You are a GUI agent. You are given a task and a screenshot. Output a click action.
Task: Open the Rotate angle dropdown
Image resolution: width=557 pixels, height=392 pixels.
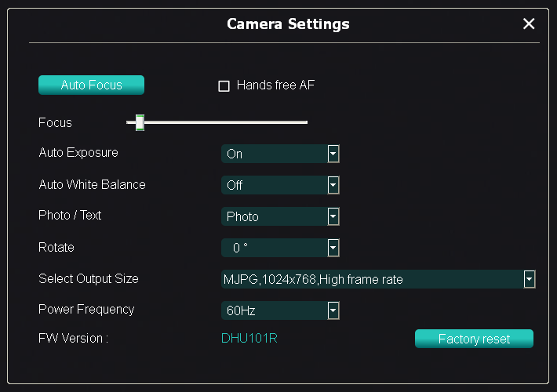pyautogui.click(x=280, y=248)
